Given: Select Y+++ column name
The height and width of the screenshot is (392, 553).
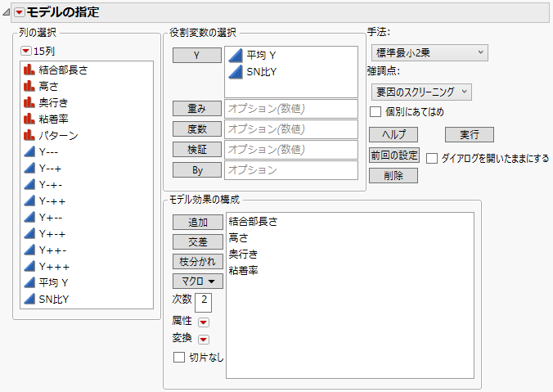Looking at the screenshot, I should click(x=54, y=267).
